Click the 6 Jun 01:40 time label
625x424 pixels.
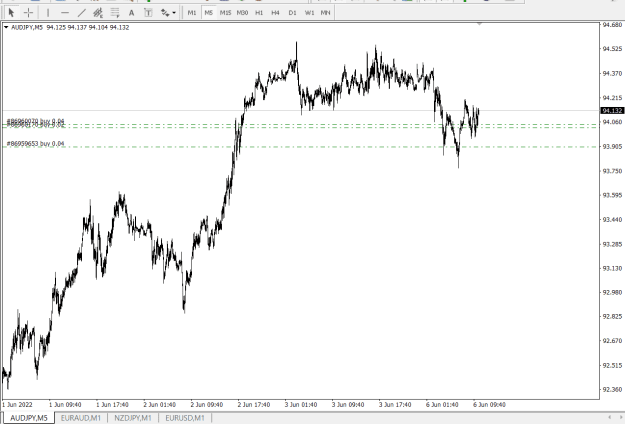point(442,404)
